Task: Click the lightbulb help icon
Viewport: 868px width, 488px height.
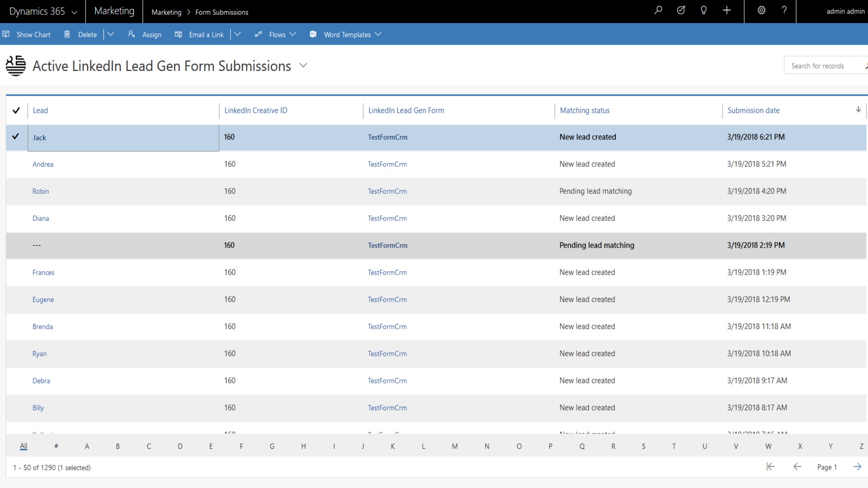Action: [x=703, y=10]
